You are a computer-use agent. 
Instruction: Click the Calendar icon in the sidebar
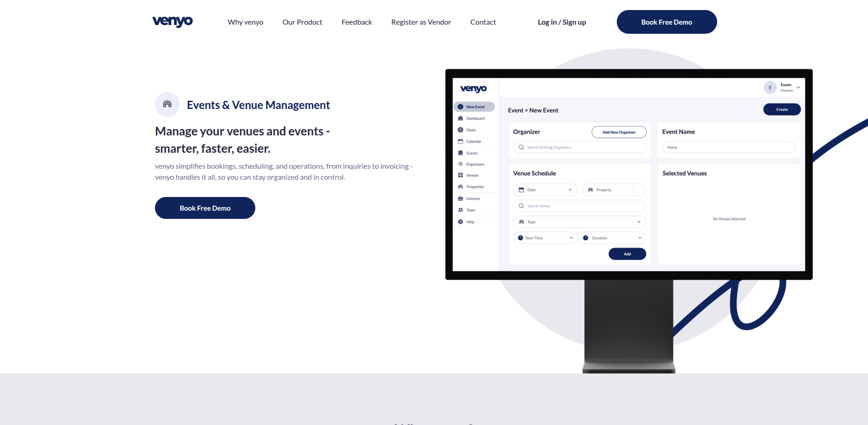pos(461,141)
